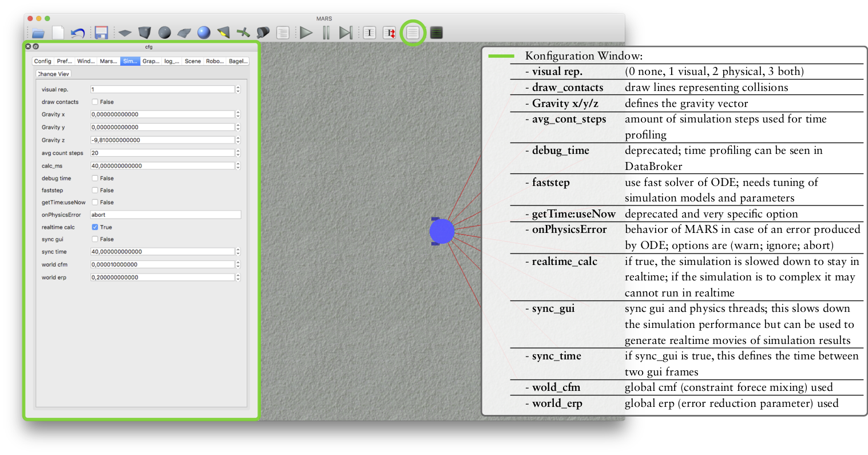Image resolution: width=868 pixels, height=455 pixels.
Task: Switch to the Mars... tab
Action: tap(108, 61)
